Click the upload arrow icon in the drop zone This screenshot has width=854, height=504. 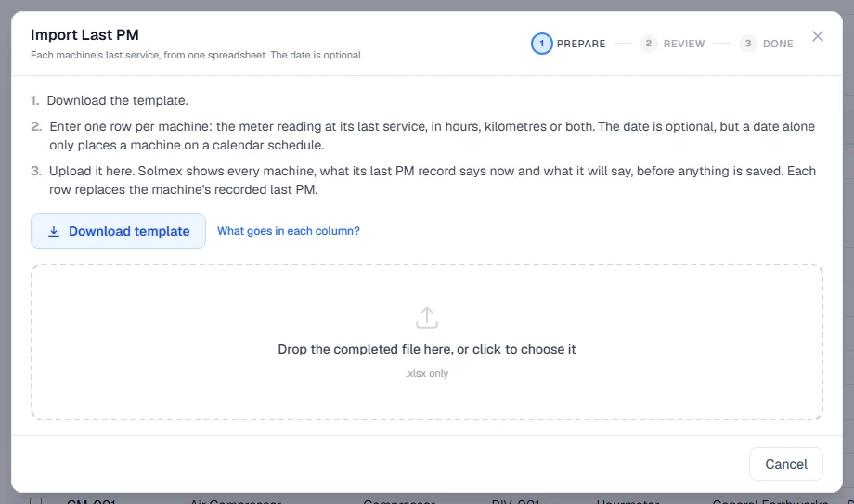point(426,317)
